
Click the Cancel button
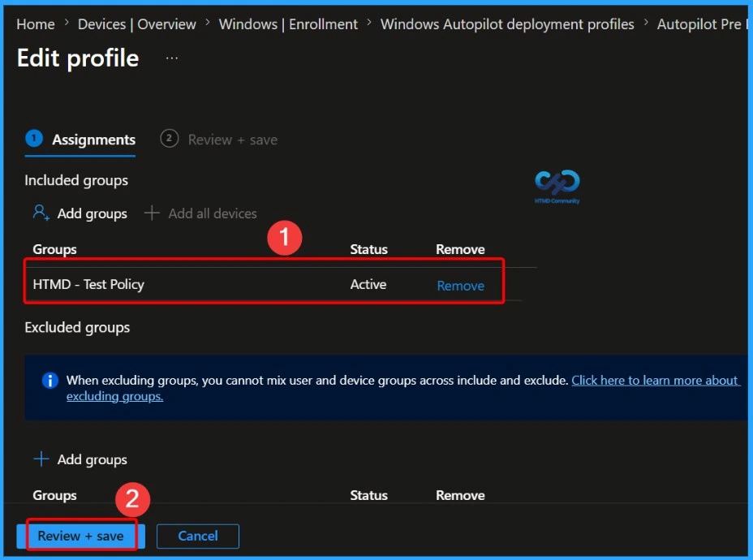(198, 536)
